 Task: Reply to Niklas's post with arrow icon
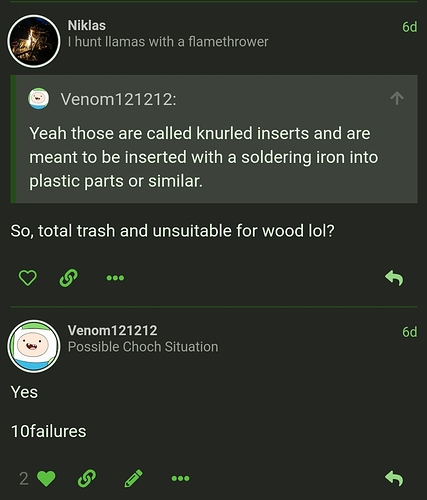394,278
